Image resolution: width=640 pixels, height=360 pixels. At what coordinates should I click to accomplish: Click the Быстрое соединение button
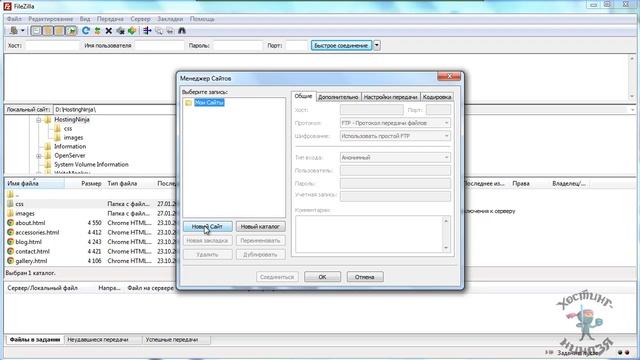click(341, 45)
